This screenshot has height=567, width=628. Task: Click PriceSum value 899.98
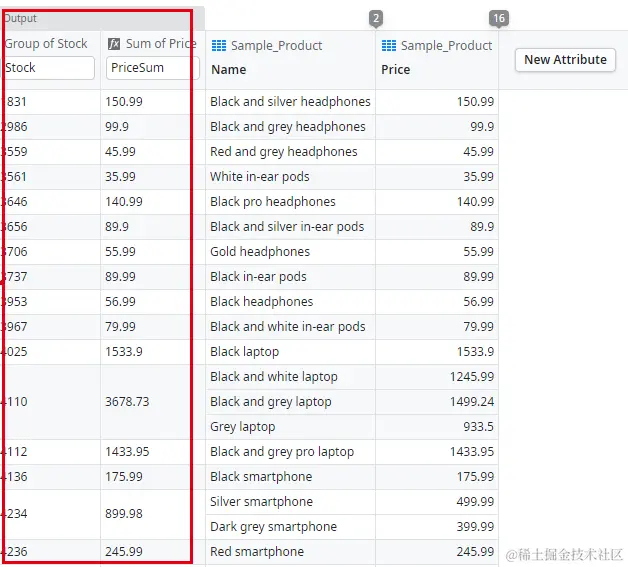124,514
